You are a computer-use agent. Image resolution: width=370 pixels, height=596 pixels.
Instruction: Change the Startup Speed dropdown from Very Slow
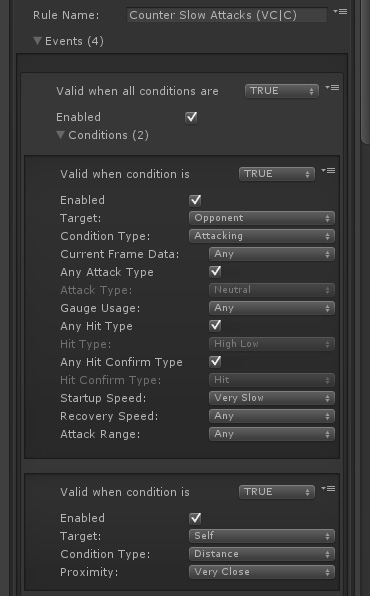pyautogui.click(x=272, y=398)
